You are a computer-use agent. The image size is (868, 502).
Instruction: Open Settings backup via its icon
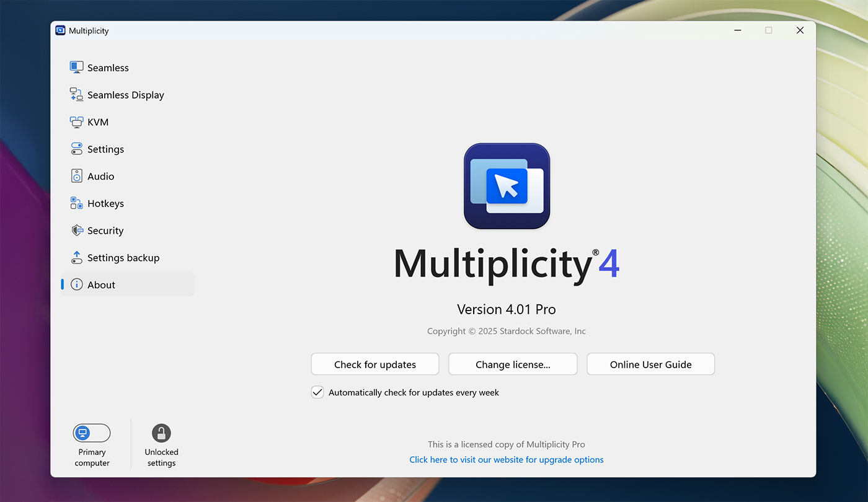point(76,257)
